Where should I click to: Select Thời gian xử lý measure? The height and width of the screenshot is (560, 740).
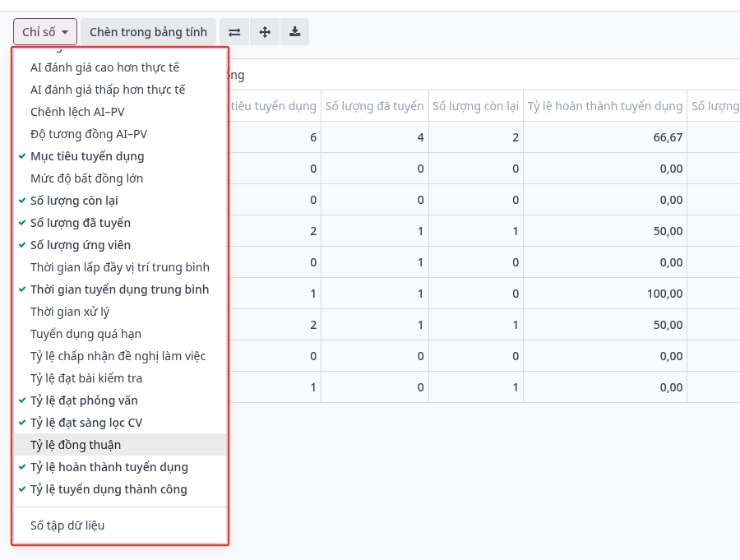pyautogui.click(x=120, y=312)
